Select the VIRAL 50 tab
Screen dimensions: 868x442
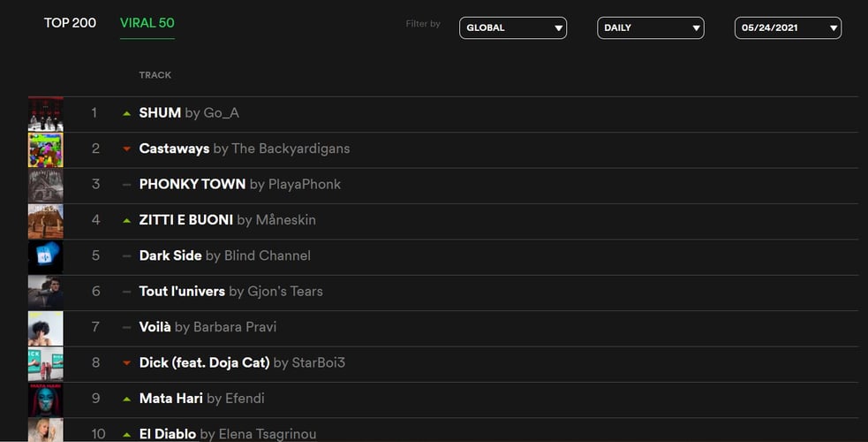coord(147,23)
